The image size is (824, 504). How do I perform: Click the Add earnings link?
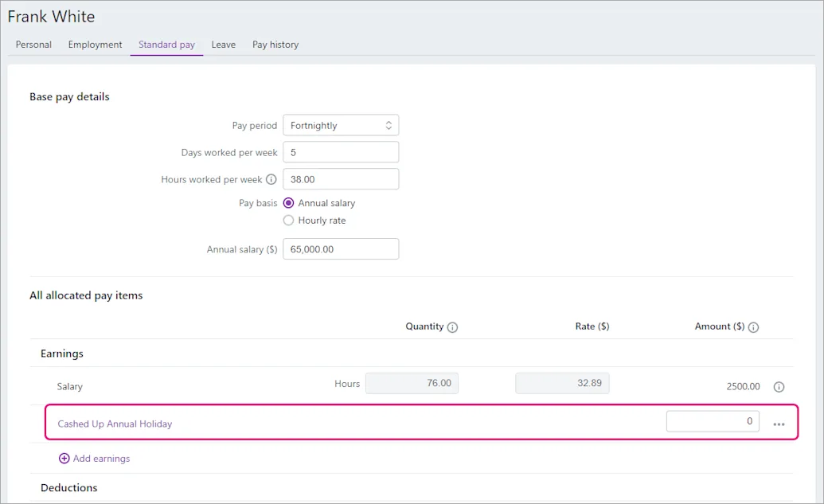tap(101, 459)
